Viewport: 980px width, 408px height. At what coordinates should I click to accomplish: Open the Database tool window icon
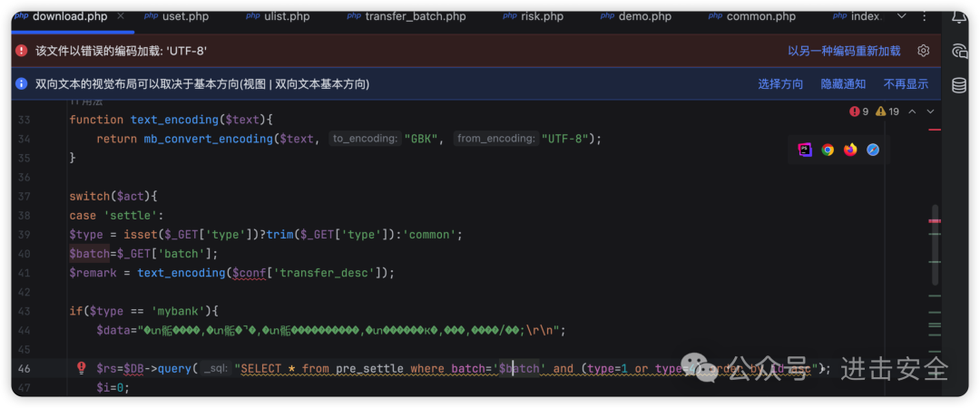tap(959, 85)
